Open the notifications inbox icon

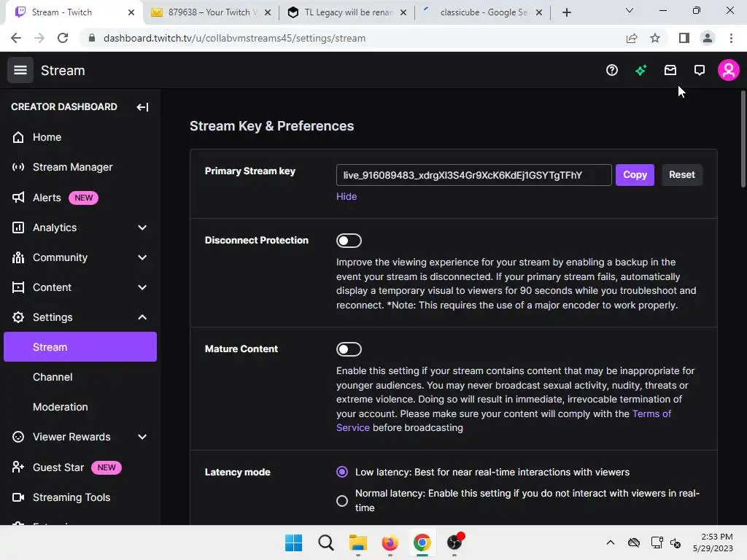pyautogui.click(x=670, y=71)
